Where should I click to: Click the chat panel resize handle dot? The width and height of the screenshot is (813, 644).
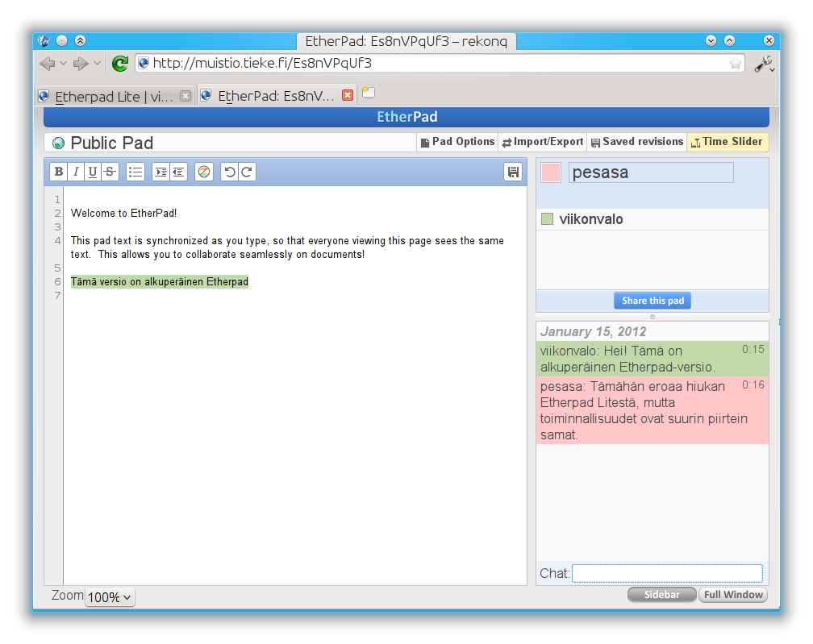point(652,317)
